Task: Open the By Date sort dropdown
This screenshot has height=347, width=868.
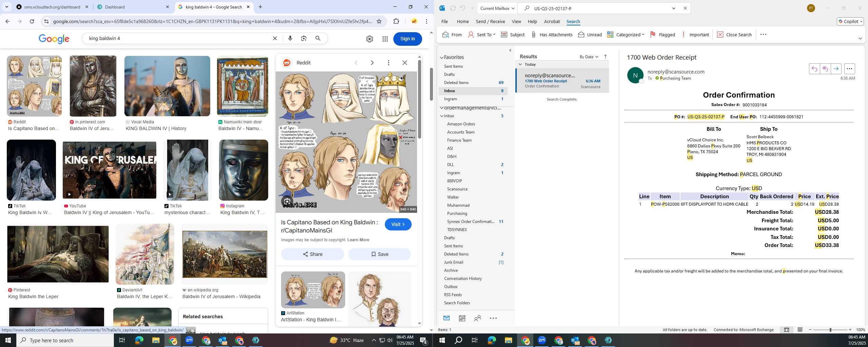Action: (x=589, y=57)
